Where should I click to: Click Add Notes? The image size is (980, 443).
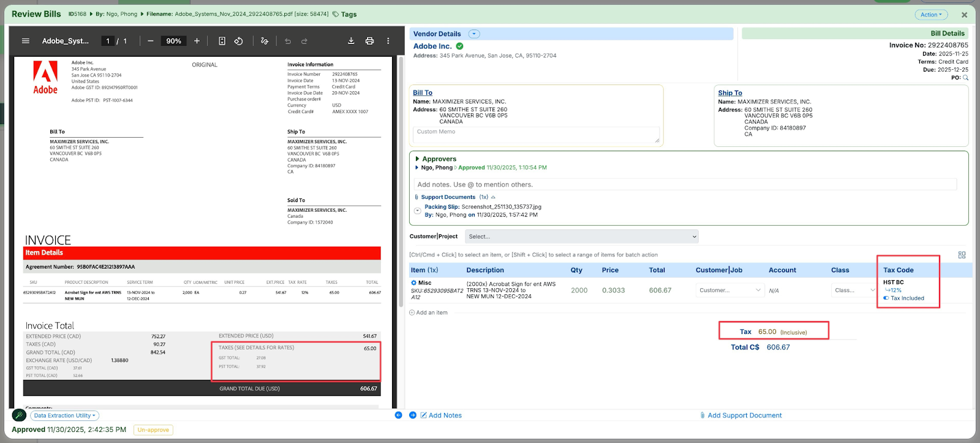[441, 415]
